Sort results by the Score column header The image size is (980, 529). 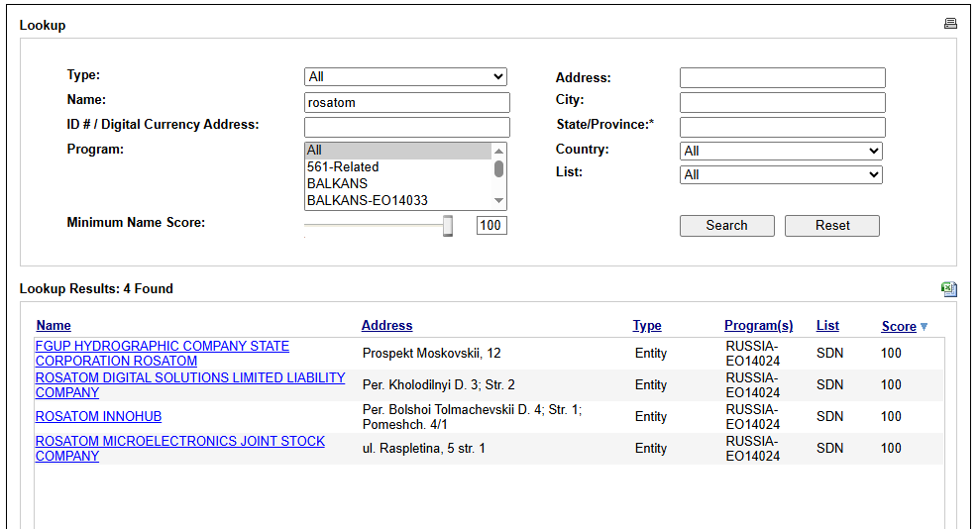899,326
